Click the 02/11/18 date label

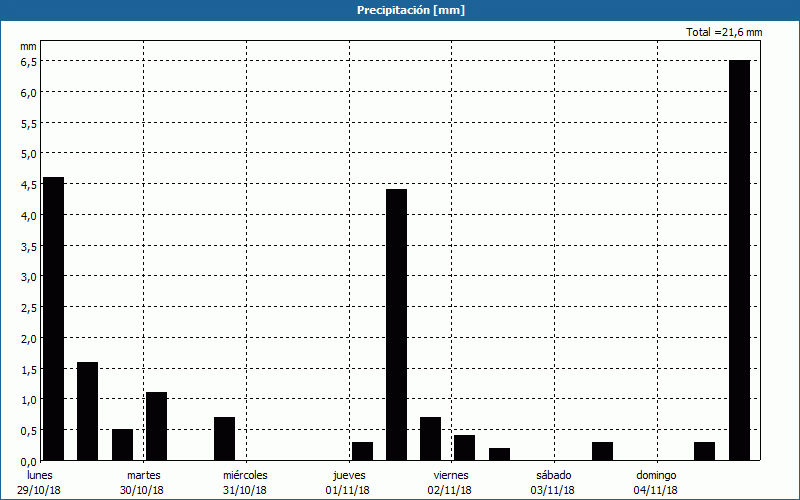[449, 490]
